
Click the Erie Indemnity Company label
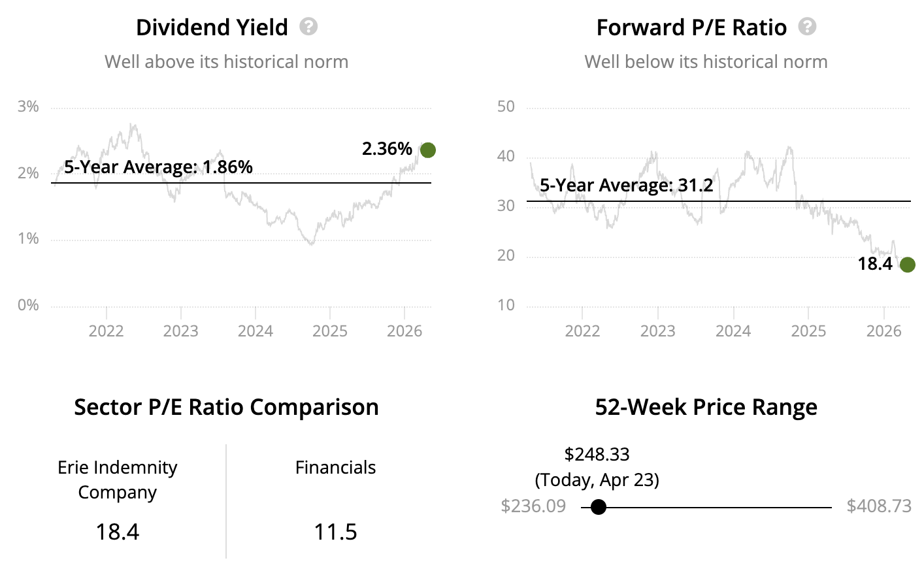pyautogui.click(x=118, y=480)
